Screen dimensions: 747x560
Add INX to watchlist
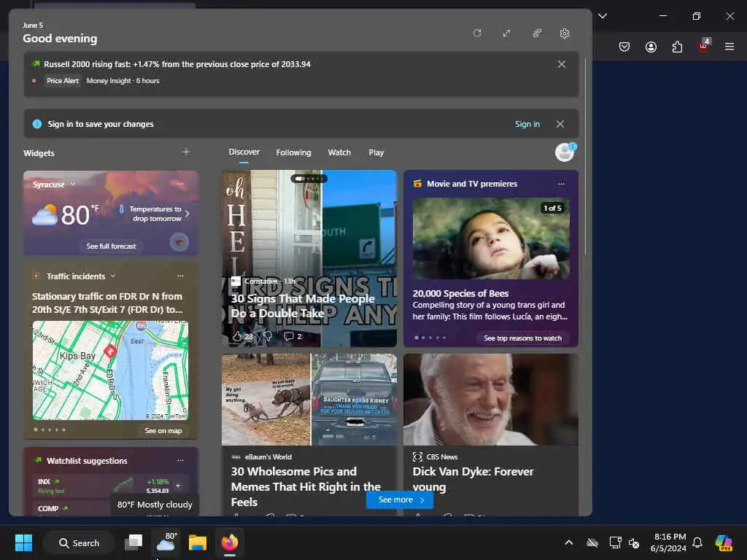178,486
